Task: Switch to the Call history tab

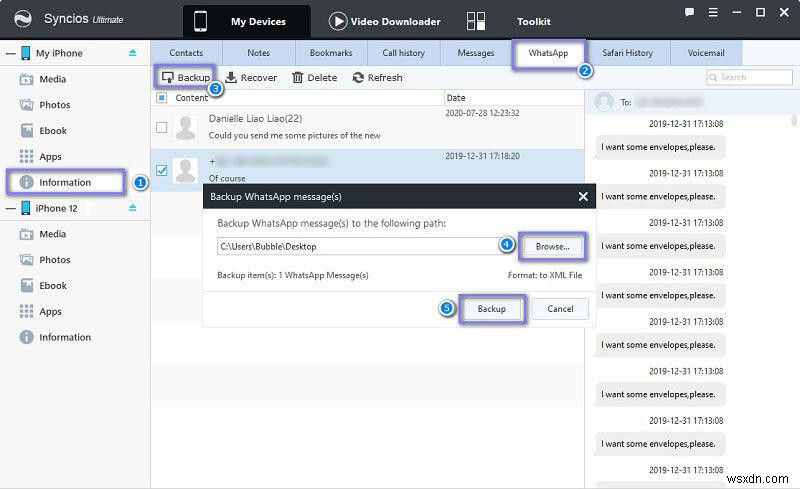Action: click(404, 53)
